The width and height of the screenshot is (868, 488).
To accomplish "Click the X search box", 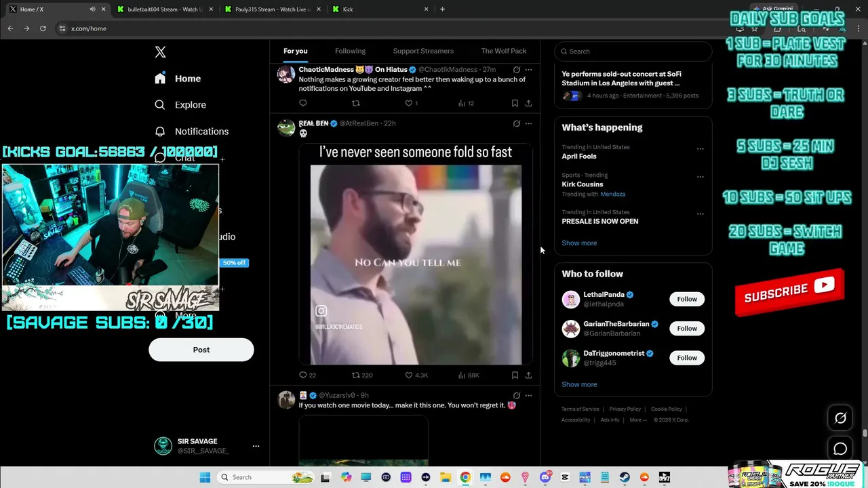I will (633, 52).
